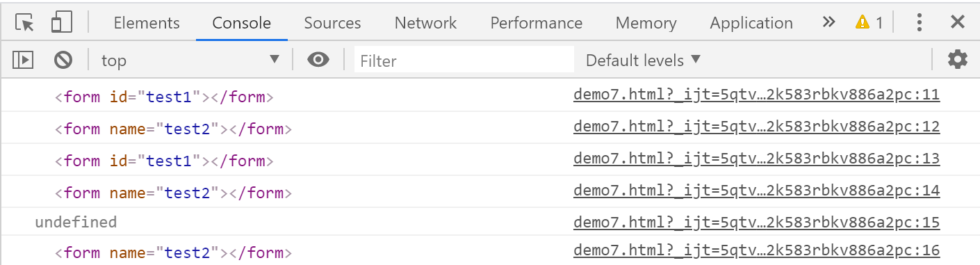Open the top context dropdown

coord(190,60)
